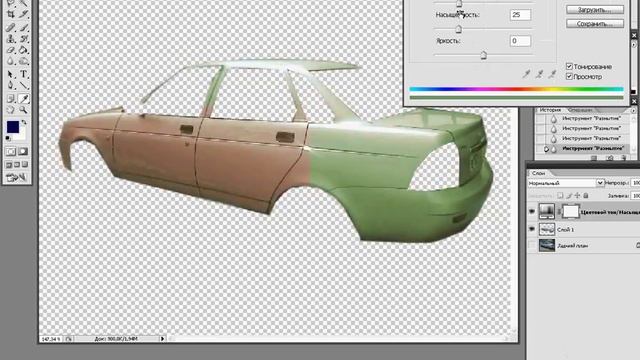Select the Eyedropper tool in toolbox
640x360 pixels.
pos(24,98)
